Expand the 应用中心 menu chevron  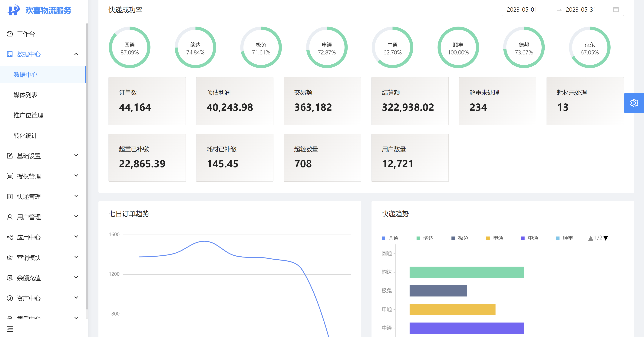tap(76, 237)
